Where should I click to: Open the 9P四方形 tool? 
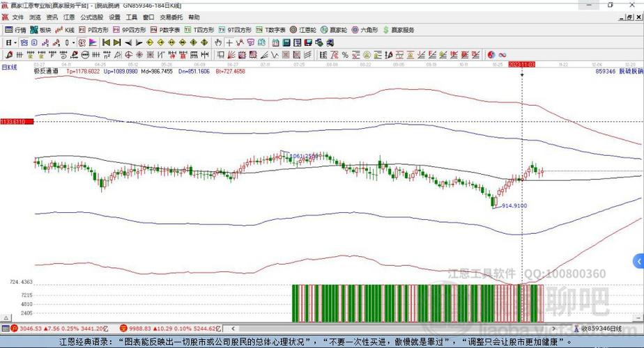click(130, 30)
